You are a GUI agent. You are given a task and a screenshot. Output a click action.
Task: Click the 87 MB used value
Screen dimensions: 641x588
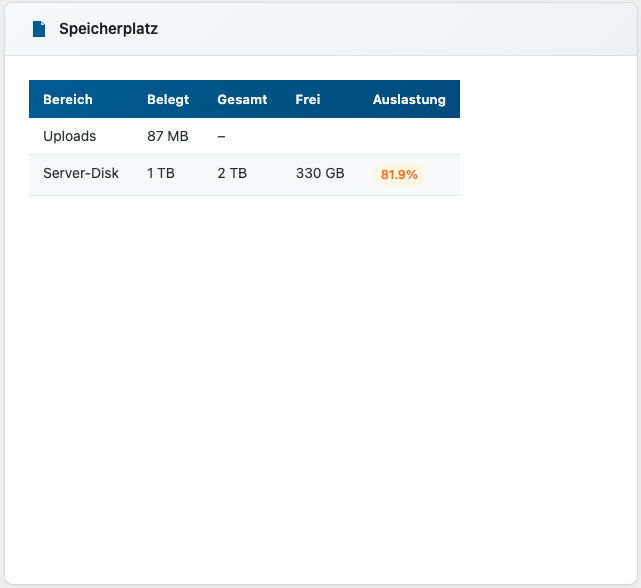point(168,136)
